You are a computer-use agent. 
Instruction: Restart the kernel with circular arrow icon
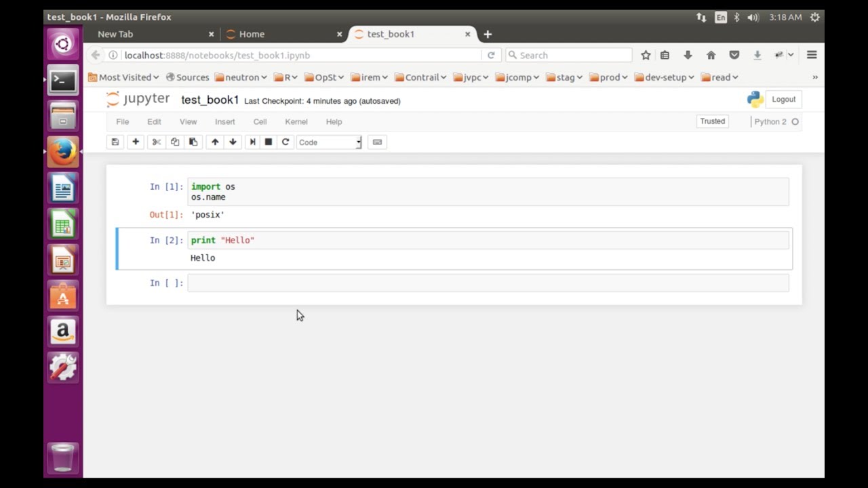coord(285,142)
